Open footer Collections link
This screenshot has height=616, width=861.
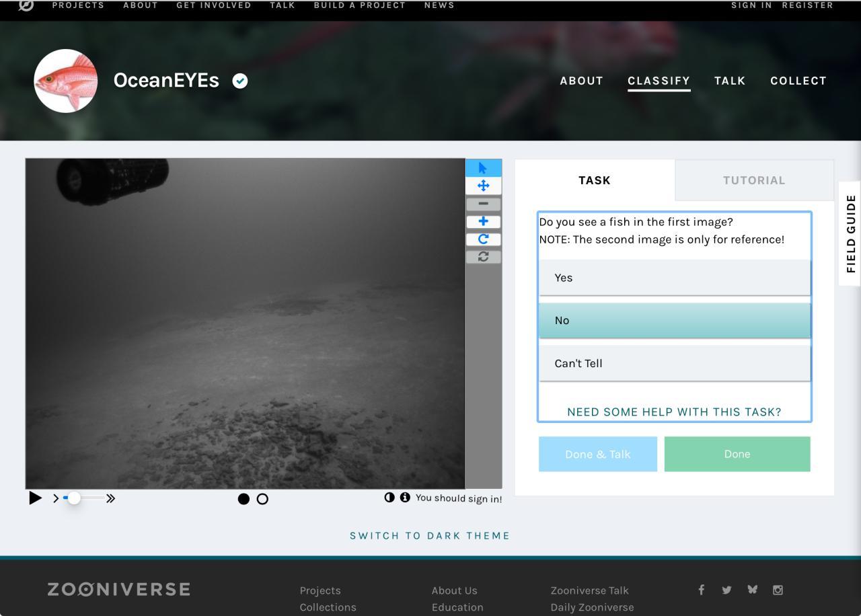tap(328, 607)
